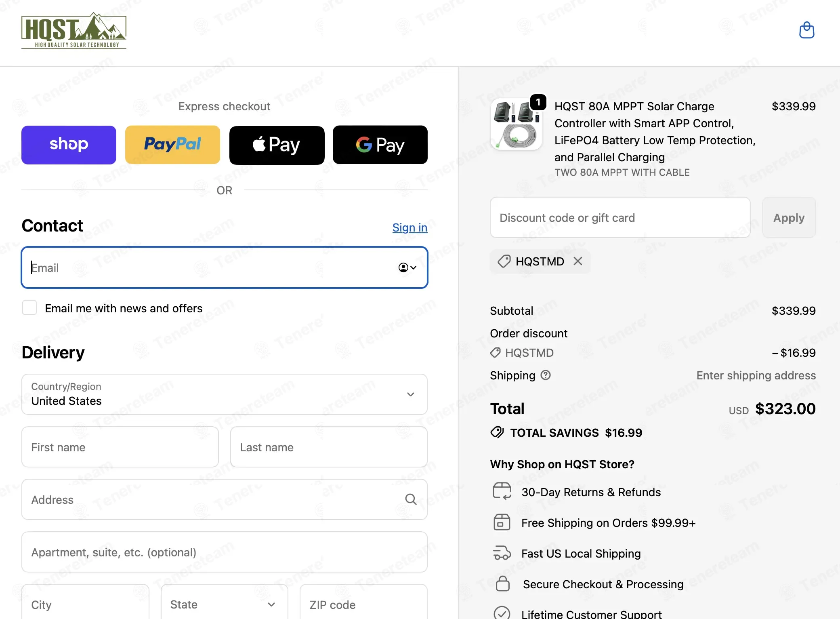
Task: Click the Total $323.00 amount
Action: [785, 408]
